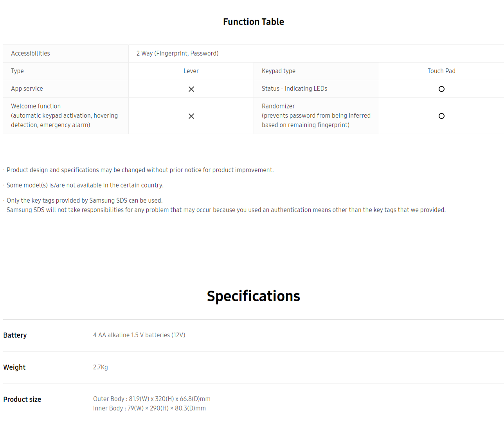
Task: Click the Touch Pad value cell
Action: 441,71
